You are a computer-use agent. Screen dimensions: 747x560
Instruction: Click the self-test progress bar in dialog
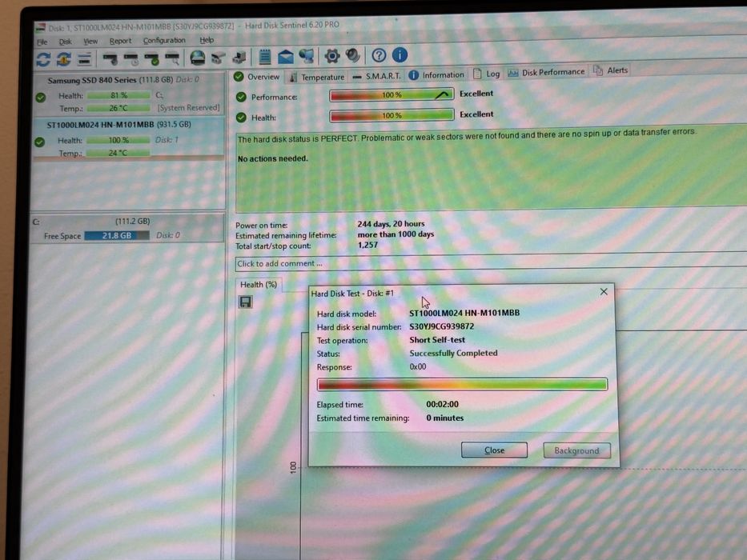pos(462,384)
